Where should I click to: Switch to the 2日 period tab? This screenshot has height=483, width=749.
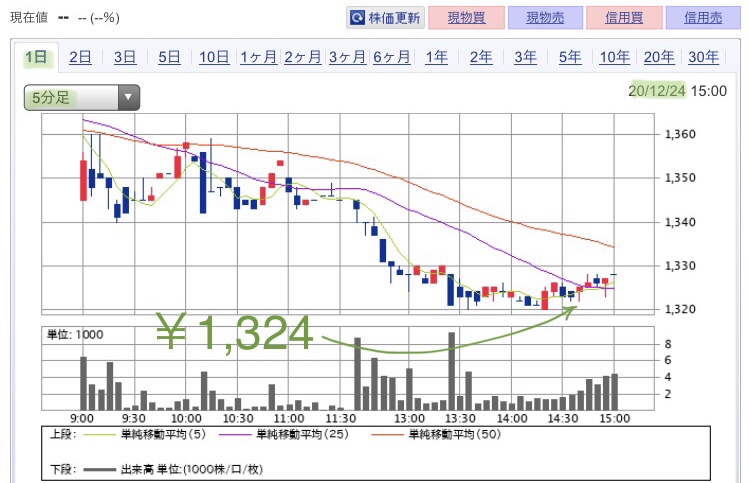pos(80,57)
